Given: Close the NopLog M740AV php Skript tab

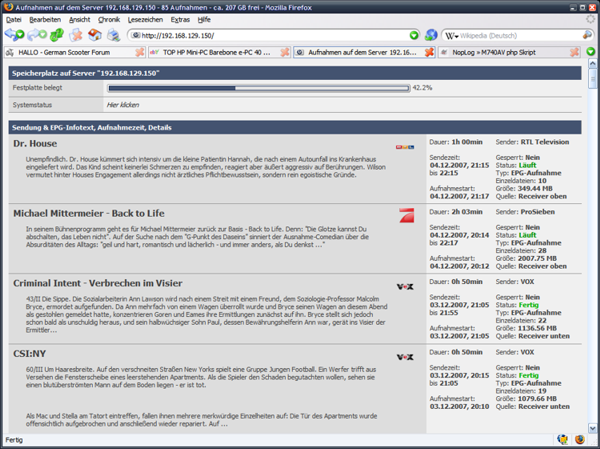Looking at the screenshot, I should coord(574,52).
